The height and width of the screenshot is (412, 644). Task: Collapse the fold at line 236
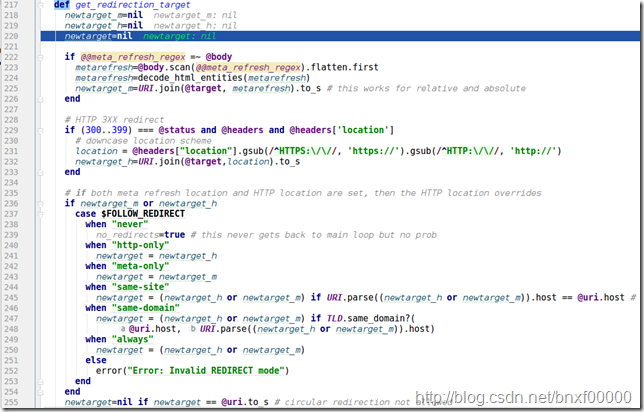41,204
